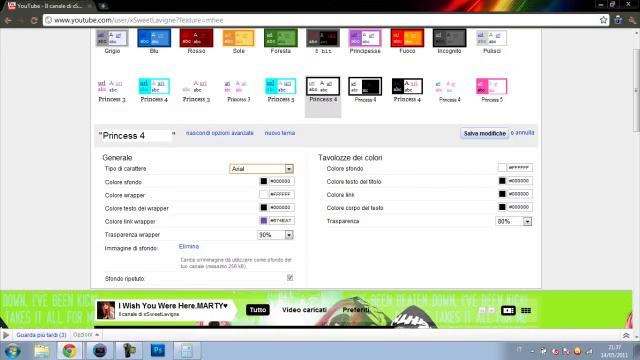The height and width of the screenshot is (360, 640).
Task: Click the YouTube browser tab
Action: [49, 6]
